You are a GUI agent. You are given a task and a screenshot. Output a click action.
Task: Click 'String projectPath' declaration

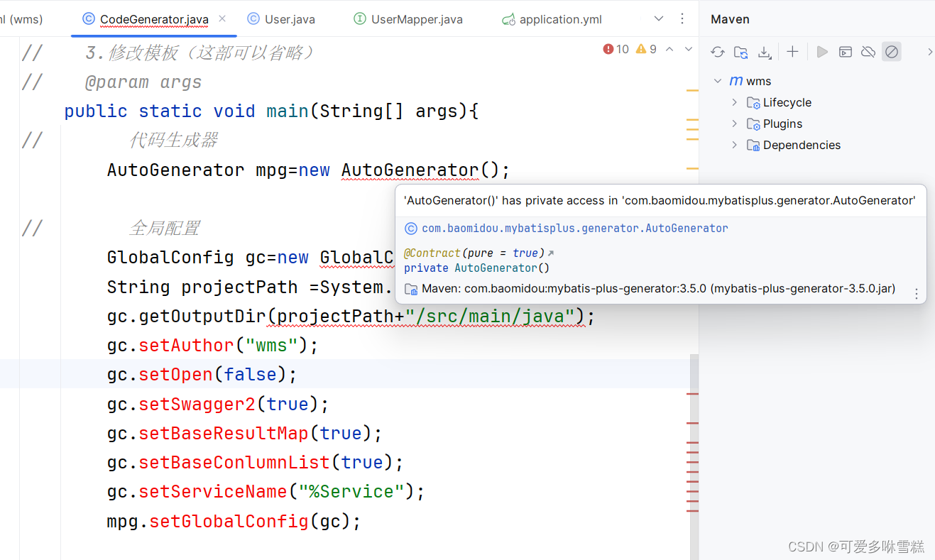pyautogui.click(x=202, y=287)
